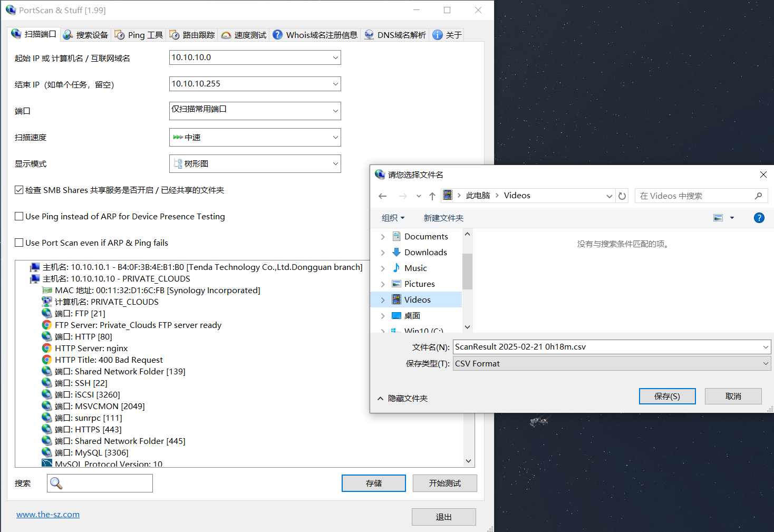Viewport: 774px width, 532px height.
Task: Click the up-directory arrow in the file dialog
Action: pyautogui.click(x=432, y=196)
